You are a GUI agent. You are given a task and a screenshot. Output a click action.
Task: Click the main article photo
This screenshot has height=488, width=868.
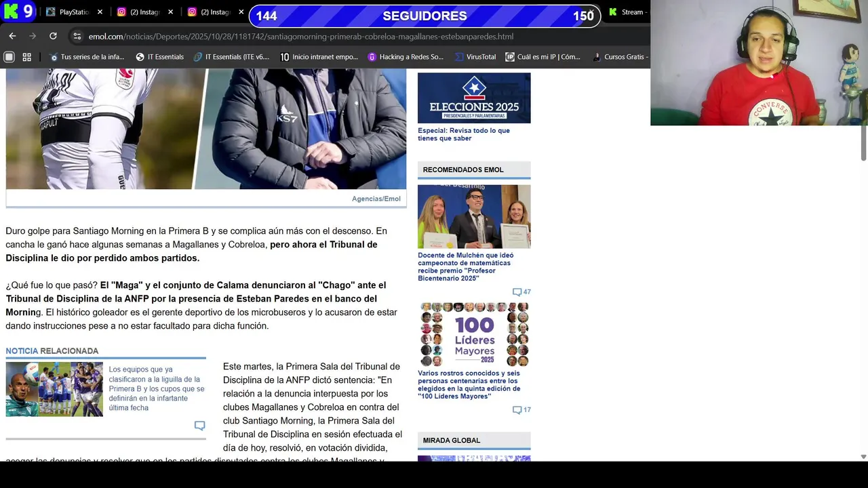pos(206,128)
